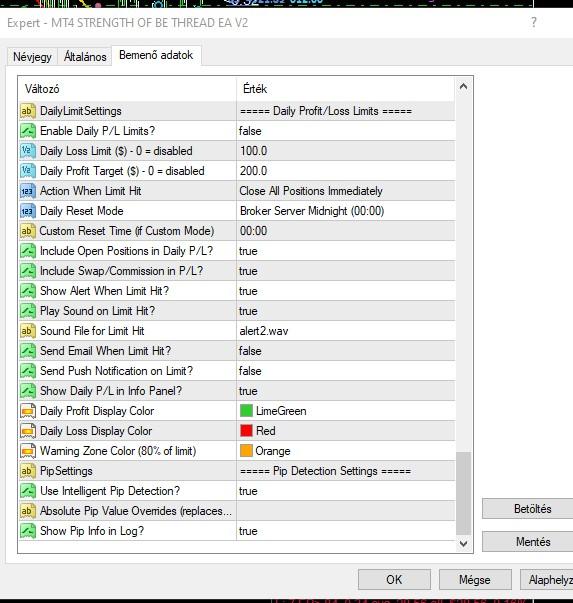The image size is (573, 603).
Task: Toggle Enable Daily P/L Limits false value
Action: point(346,131)
